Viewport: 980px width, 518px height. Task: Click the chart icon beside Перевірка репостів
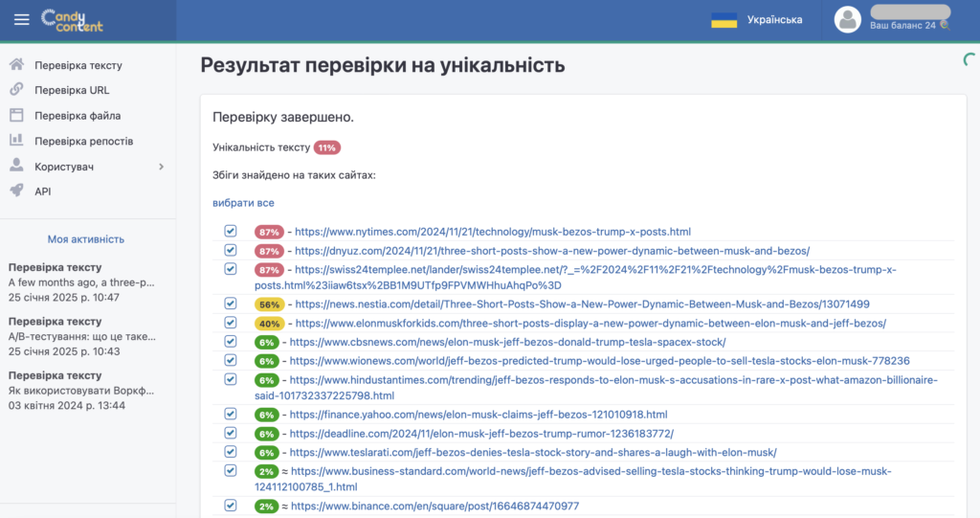(x=17, y=140)
